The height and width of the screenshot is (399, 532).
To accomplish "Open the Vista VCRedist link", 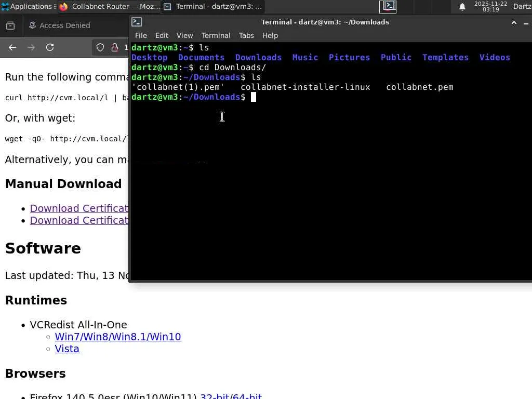I will (x=67, y=349).
